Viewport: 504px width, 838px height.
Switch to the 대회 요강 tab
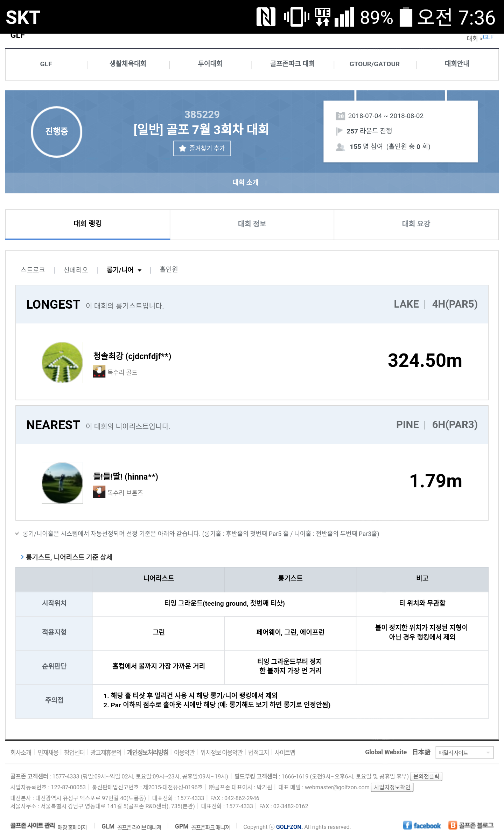tap(416, 224)
